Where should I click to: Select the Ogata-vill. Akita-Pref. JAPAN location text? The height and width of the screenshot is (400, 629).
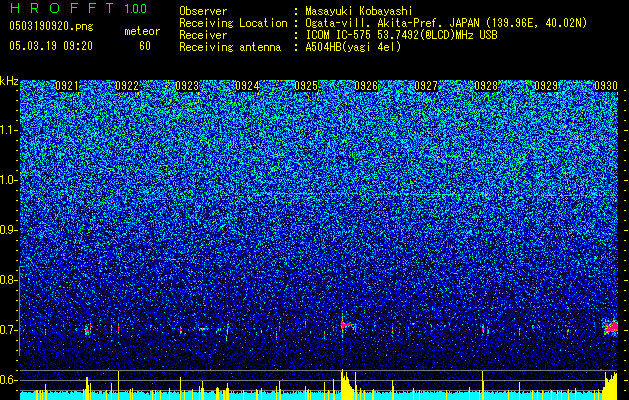446,23
